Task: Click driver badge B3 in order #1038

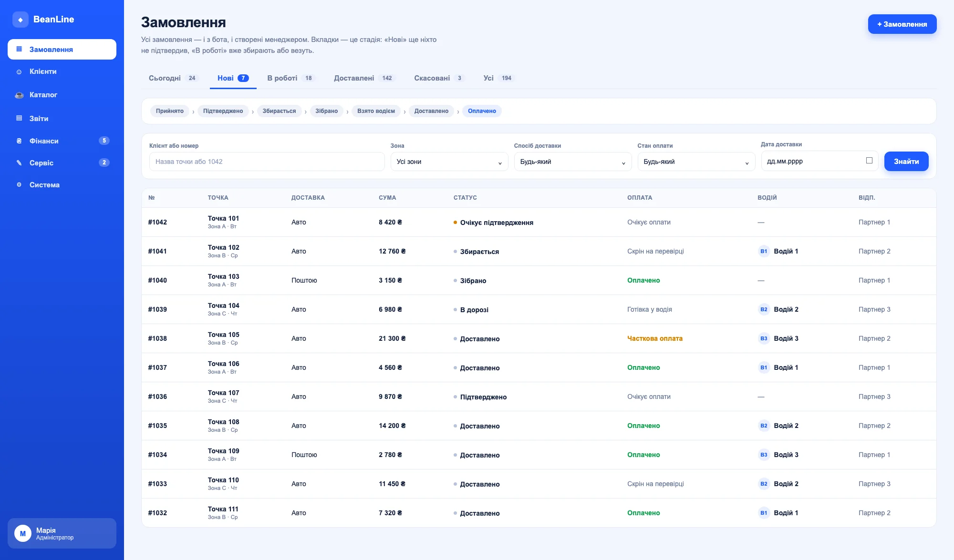Action: click(x=764, y=338)
